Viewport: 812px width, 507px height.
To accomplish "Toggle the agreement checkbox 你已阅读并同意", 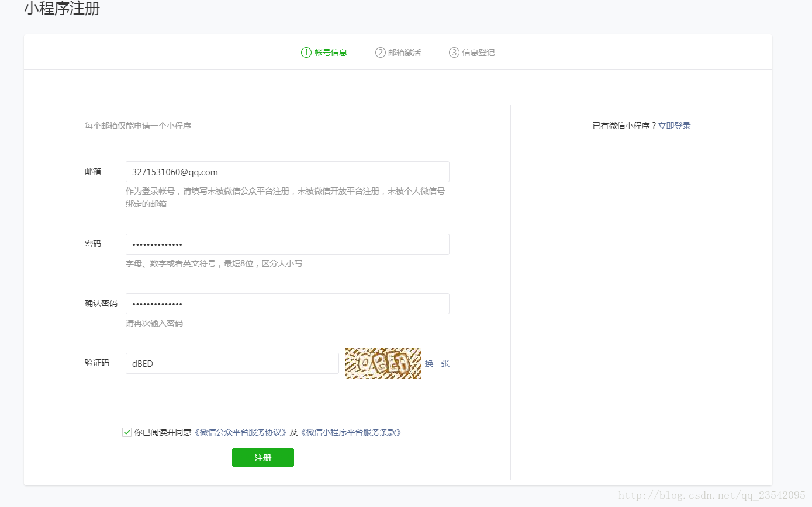I will 127,432.
